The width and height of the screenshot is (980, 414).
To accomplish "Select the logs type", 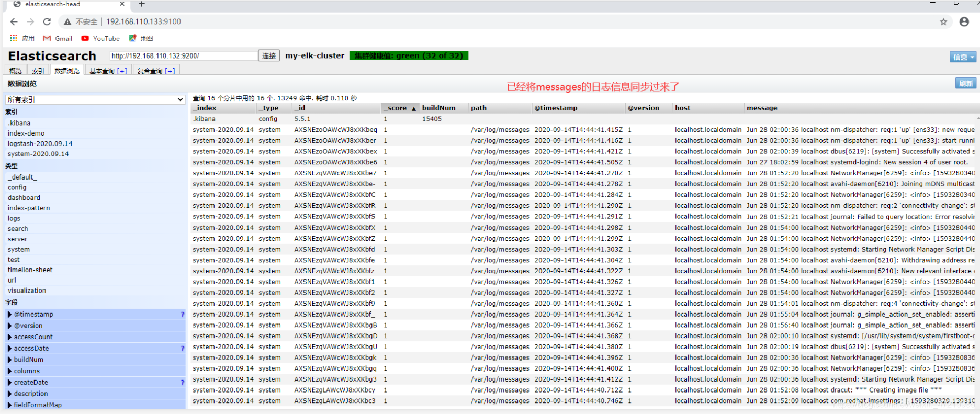I will 95,218.
